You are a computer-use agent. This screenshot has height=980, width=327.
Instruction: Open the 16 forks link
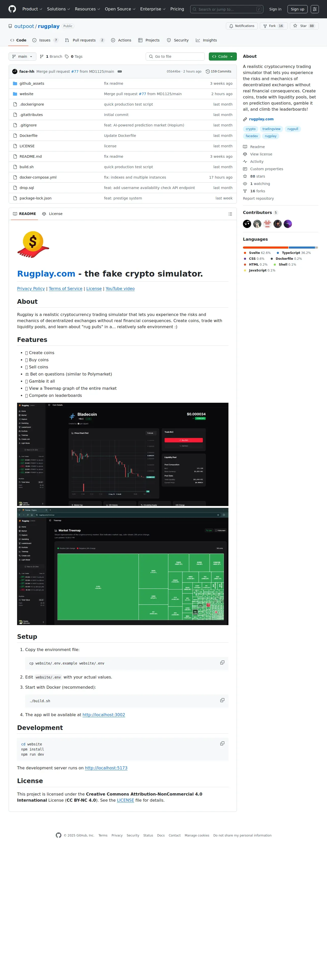(257, 191)
